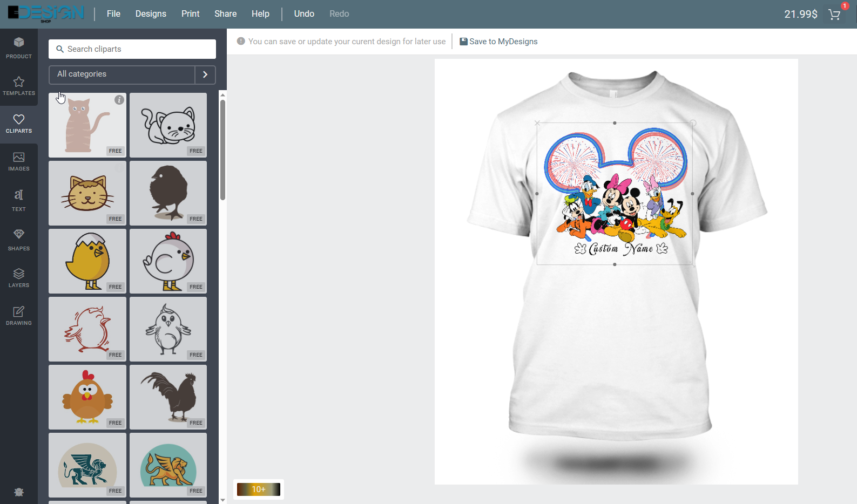The image size is (857, 504).
Task: Focus the Search cliparts field
Action: point(132,49)
